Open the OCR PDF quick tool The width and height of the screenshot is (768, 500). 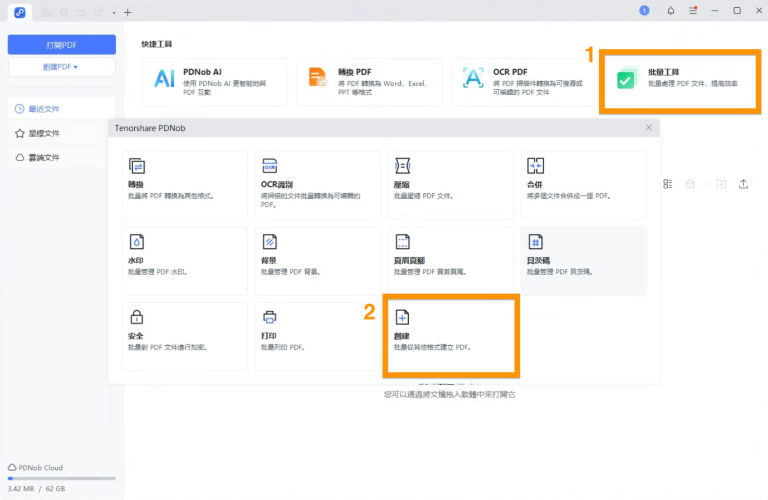coord(524,82)
